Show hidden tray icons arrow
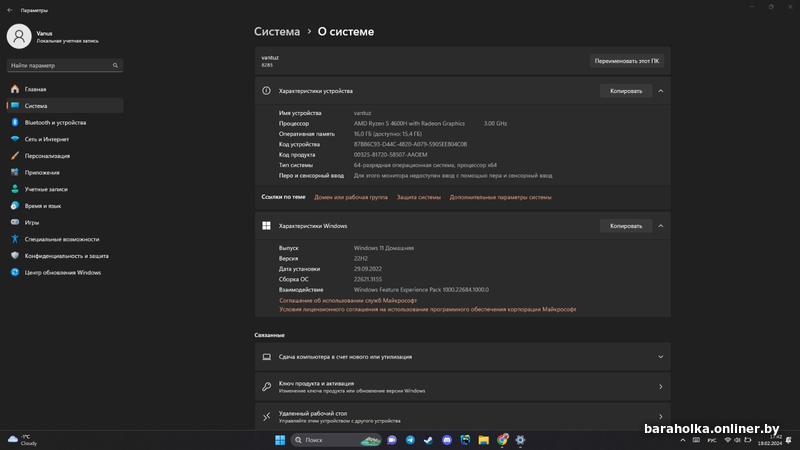Image resolution: width=800 pixels, height=450 pixels. click(683, 440)
